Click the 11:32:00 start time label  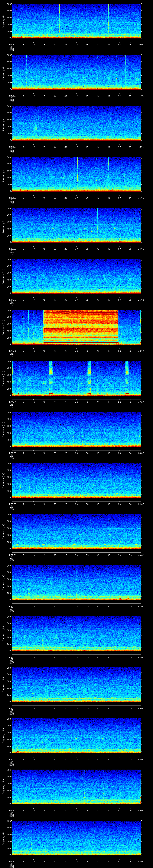tap(12, 198)
